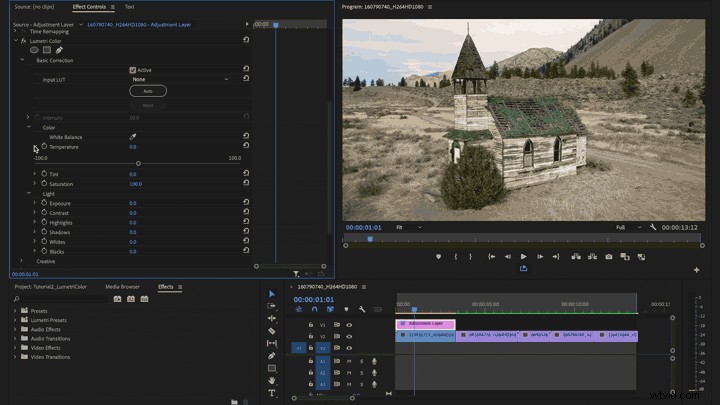Open the Program monitor settings wrench
Screen dimensions: 720x405
pos(653,227)
